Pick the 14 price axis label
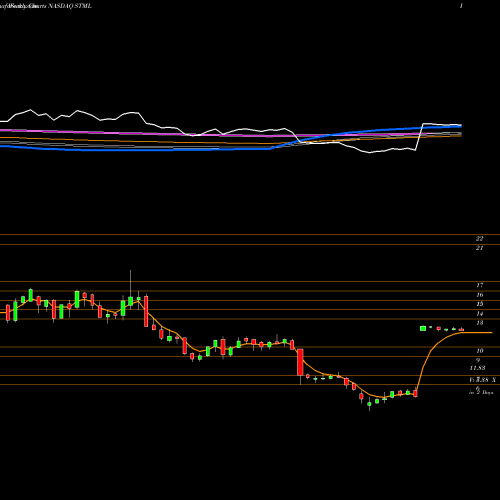The height and width of the screenshot is (500, 500). (479, 314)
